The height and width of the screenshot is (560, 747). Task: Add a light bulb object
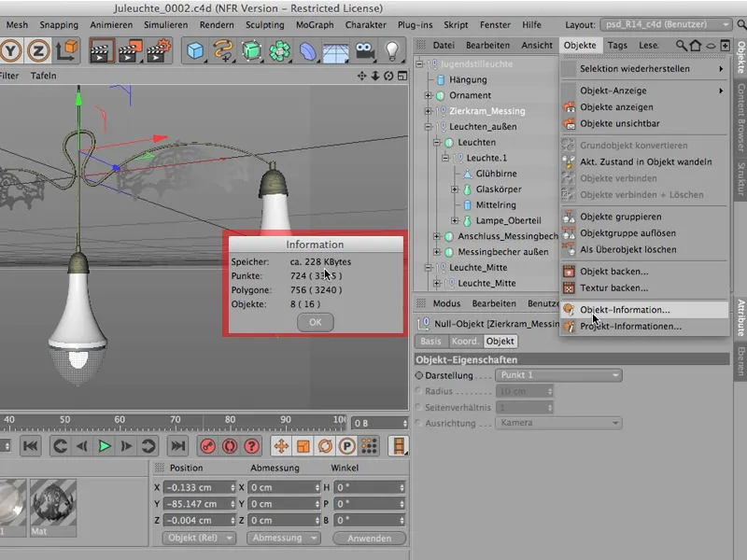pyautogui.click(x=392, y=50)
